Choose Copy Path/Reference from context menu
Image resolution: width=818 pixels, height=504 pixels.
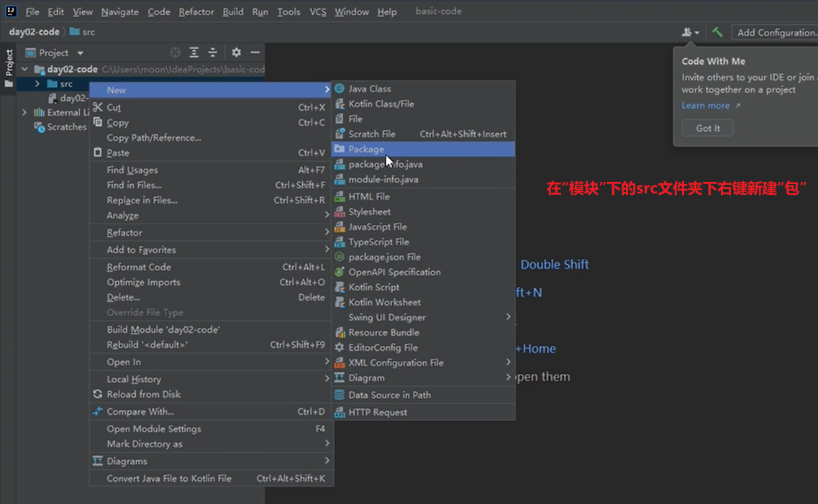tap(212, 137)
